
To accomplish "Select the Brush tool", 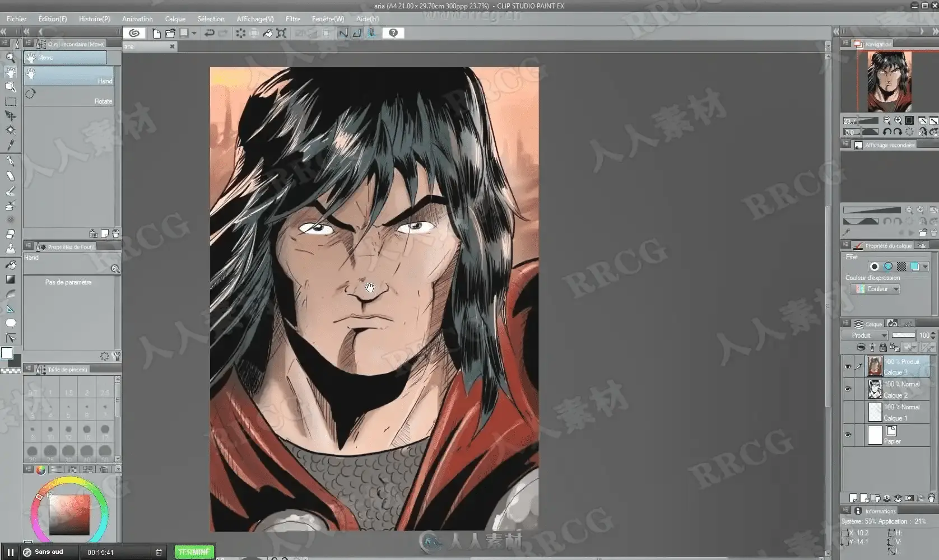I will [x=10, y=191].
